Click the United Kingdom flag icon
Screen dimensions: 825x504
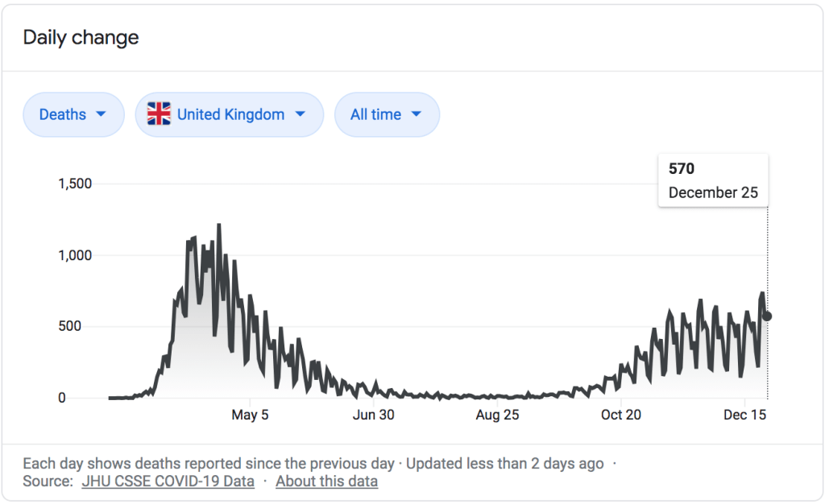[x=160, y=114]
